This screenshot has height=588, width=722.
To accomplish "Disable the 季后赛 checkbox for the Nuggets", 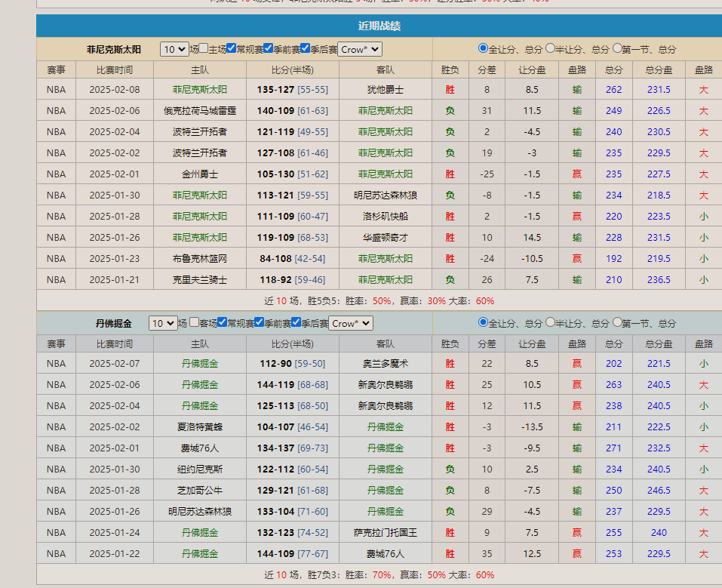I will [x=294, y=322].
